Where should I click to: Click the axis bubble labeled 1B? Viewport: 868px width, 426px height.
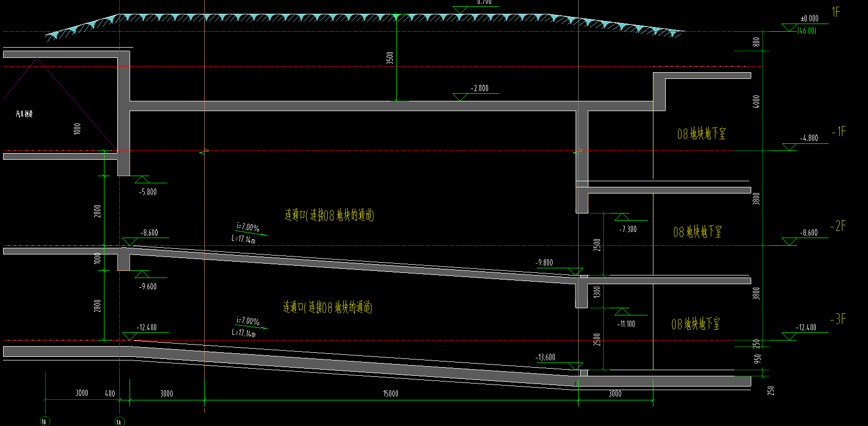45,421
